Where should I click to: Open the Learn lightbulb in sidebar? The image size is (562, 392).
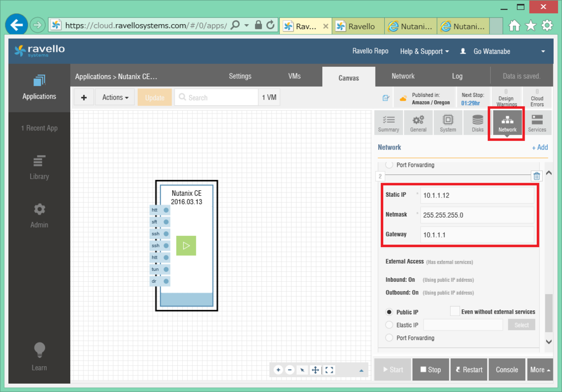pyautogui.click(x=40, y=356)
